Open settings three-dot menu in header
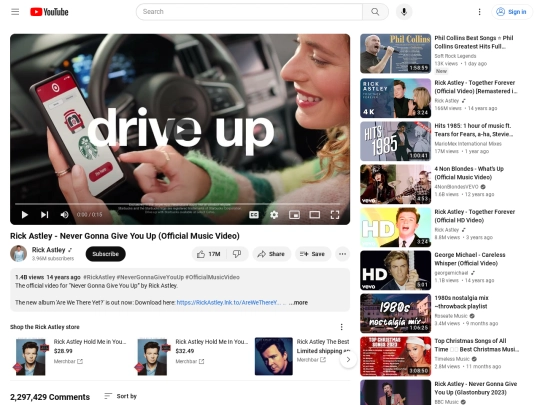Screen dimensions: 540x405 pyautogui.click(x=479, y=12)
